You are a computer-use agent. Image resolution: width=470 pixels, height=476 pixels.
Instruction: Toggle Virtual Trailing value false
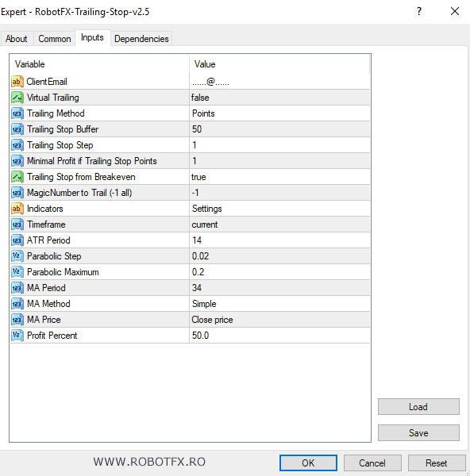click(279, 98)
